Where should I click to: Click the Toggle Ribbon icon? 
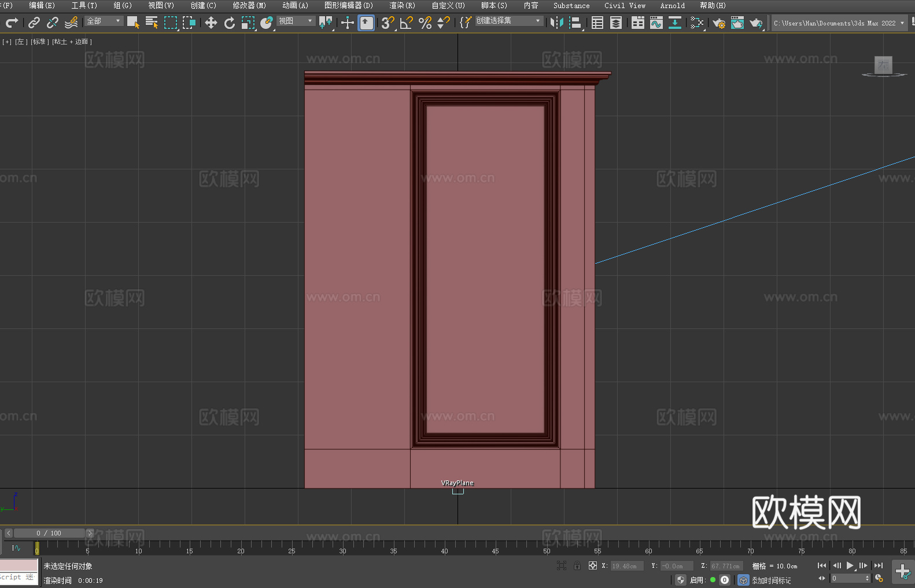[638, 23]
